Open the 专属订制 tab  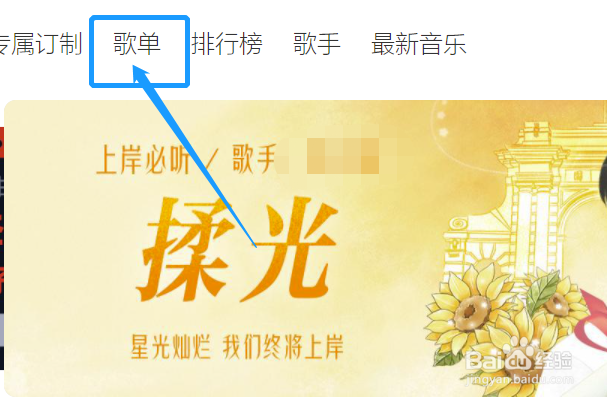(x=41, y=44)
